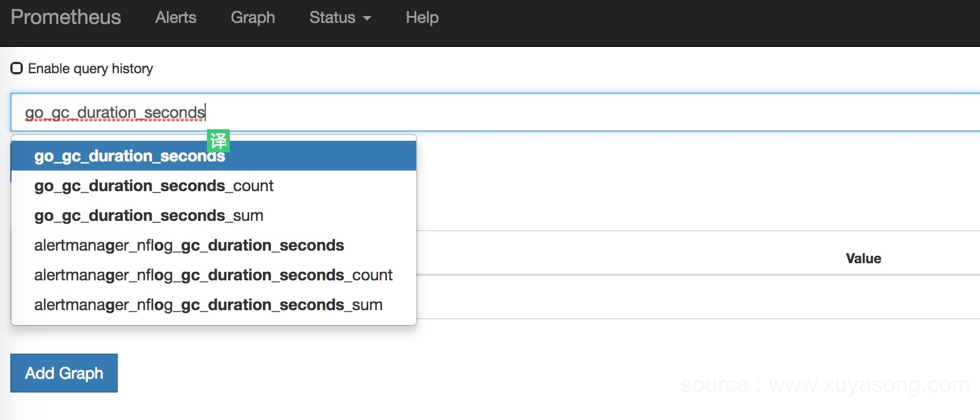The height and width of the screenshot is (420, 980).
Task: Click the Prometheus brand link
Action: click(66, 17)
